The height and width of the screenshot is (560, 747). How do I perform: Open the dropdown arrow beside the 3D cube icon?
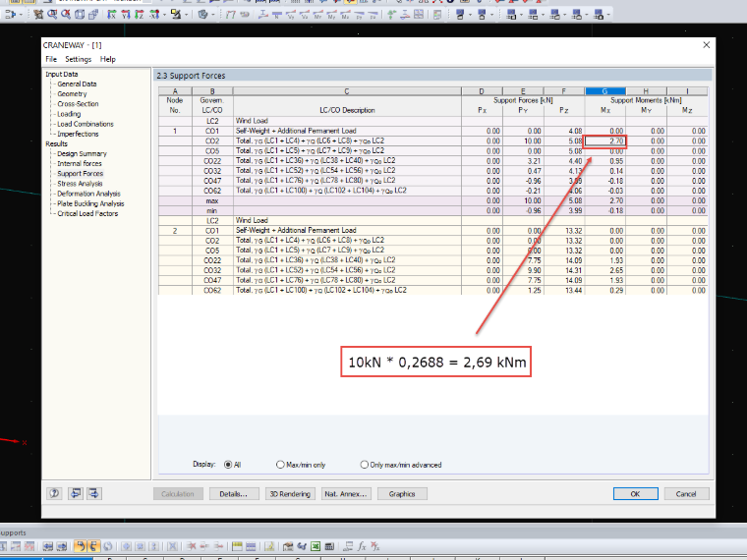[213, 15]
